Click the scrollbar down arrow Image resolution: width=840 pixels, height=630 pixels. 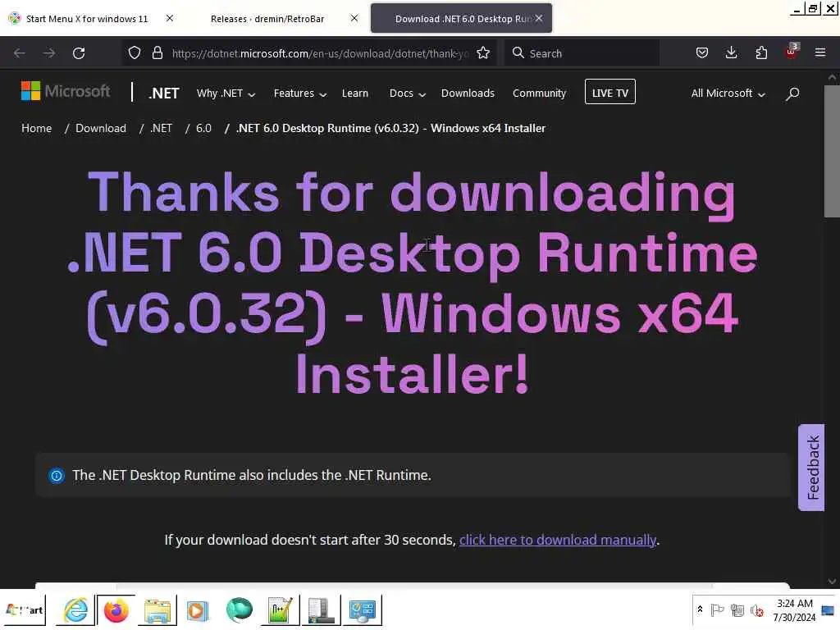click(832, 582)
